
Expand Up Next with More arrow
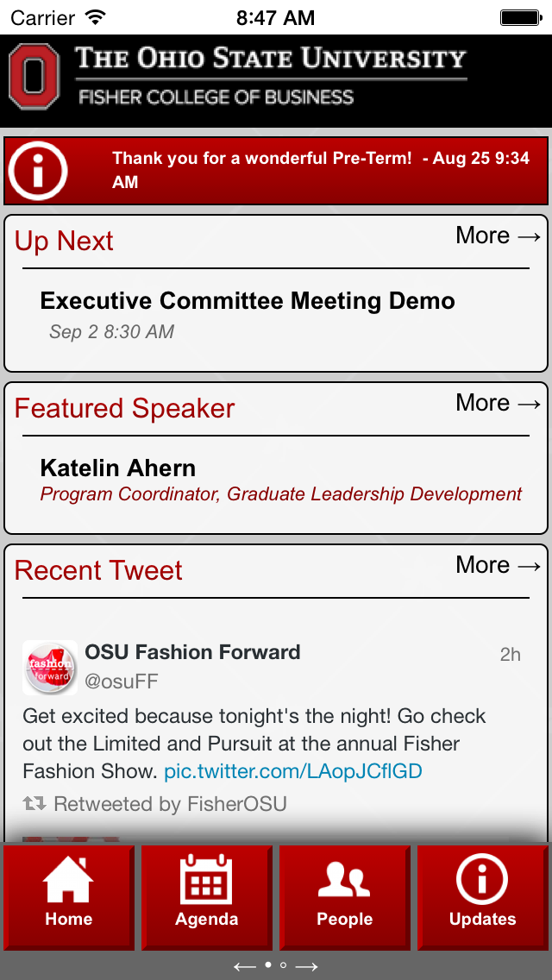click(498, 236)
